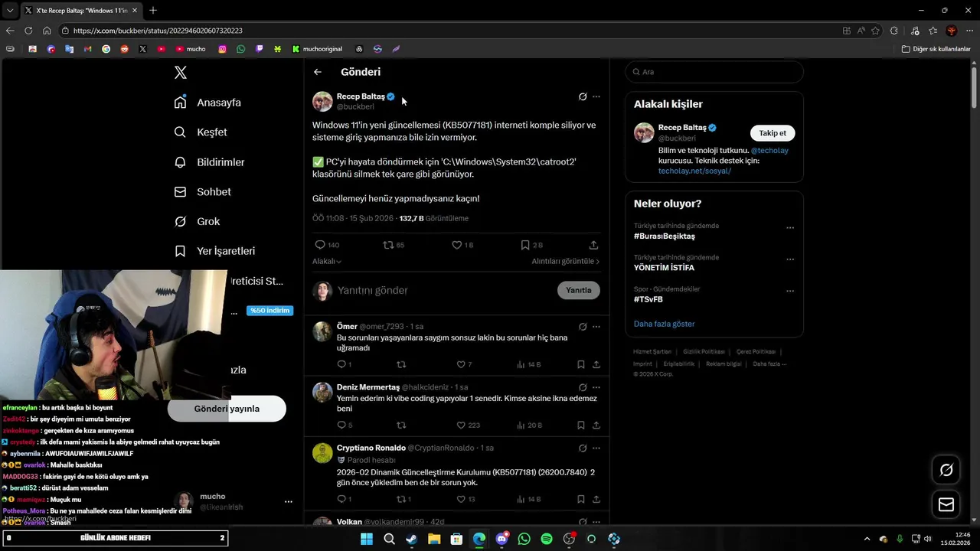Like the main post
Viewport: 980px width, 551px height.
pyautogui.click(x=462, y=245)
